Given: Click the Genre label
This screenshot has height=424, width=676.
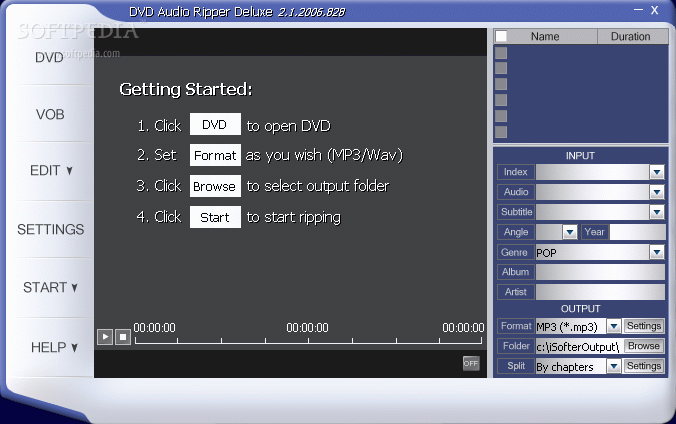Looking at the screenshot, I should 516,252.
